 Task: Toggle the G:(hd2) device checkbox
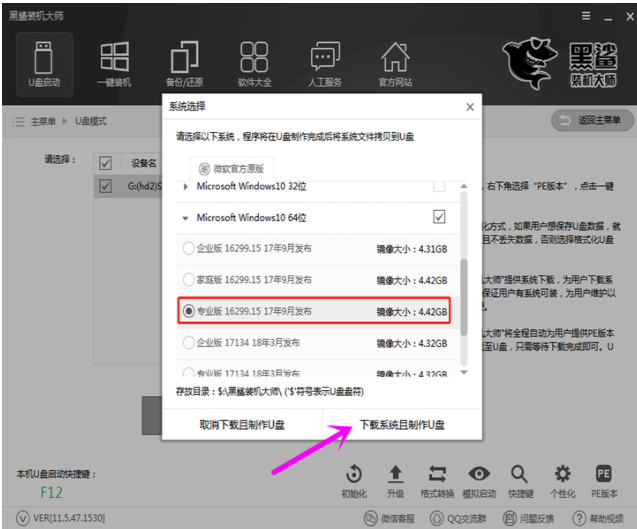coord(105,186)
